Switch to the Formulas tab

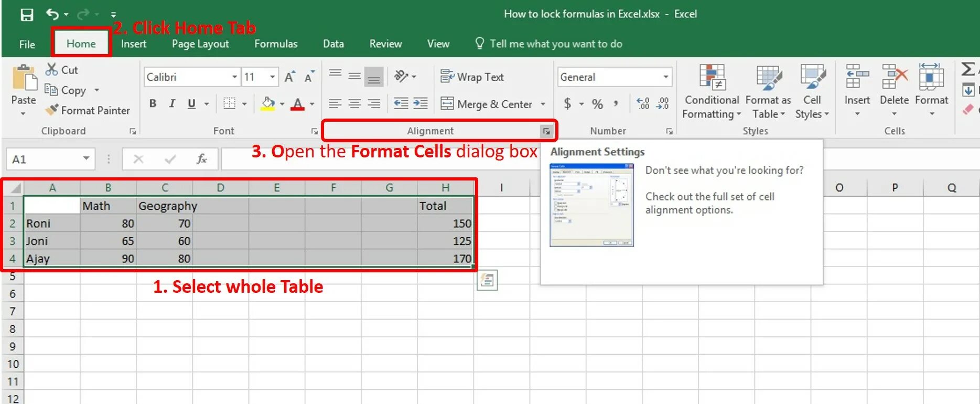click(276, 44)
